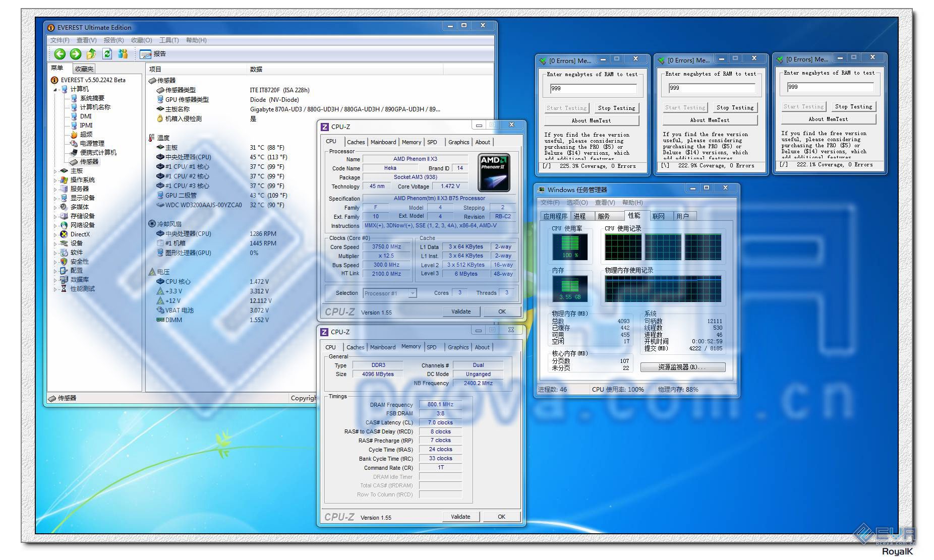Click the green Back arrow in EVEREST toolbar
The image size is (934, 560).
click(x=60, y=54)
